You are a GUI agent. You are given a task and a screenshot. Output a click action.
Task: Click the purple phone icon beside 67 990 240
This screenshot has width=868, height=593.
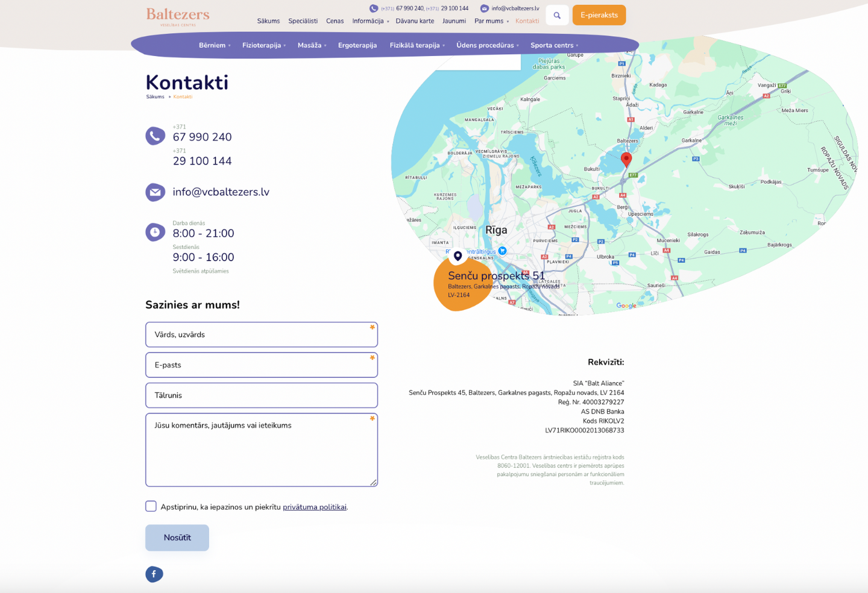[156, 136]
